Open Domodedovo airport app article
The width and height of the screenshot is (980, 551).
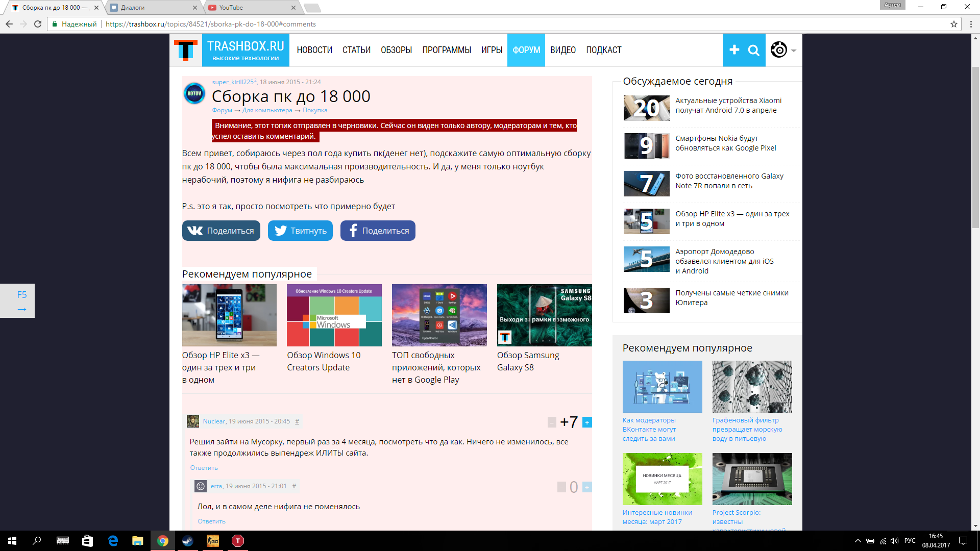725,261
